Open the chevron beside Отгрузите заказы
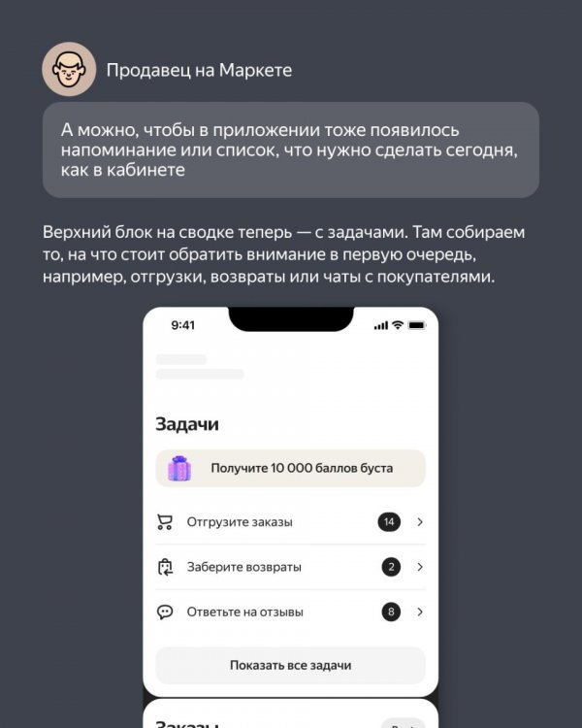Image resolution: width=582 pixels, height=728 pixels. pos(420,522)
